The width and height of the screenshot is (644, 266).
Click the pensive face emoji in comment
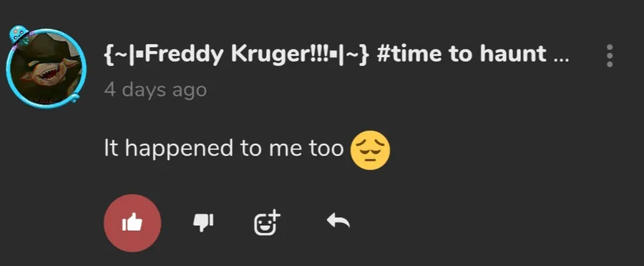(370, 150)
